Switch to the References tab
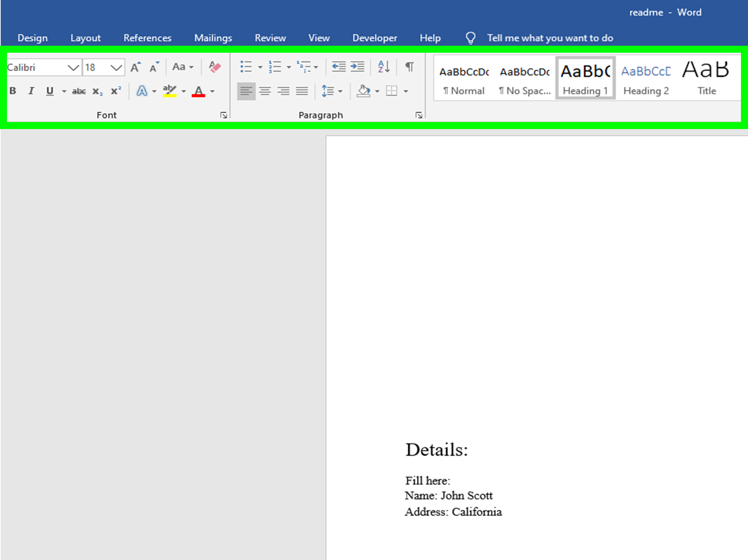The image size is (748, 560). point(147,38)
